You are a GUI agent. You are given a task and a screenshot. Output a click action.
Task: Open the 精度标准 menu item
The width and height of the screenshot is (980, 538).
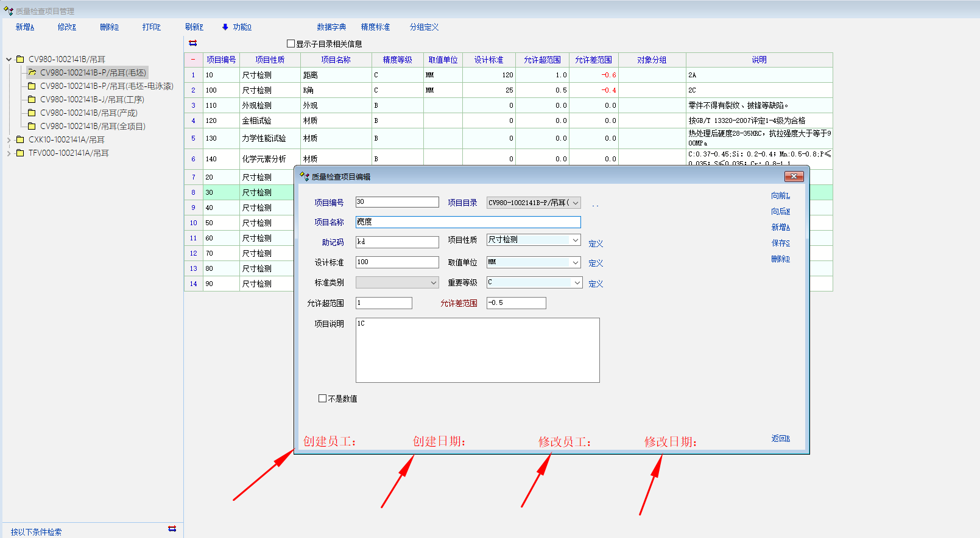click(375, 27)
